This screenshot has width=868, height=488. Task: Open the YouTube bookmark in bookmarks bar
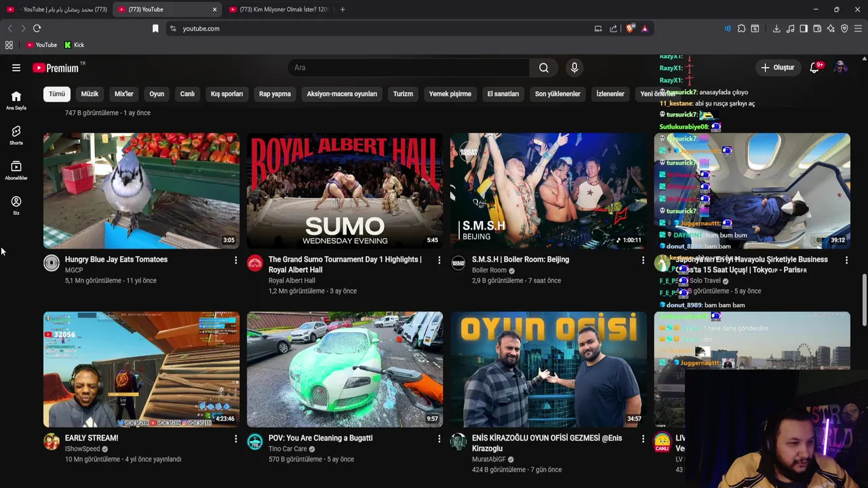point(41,45)
